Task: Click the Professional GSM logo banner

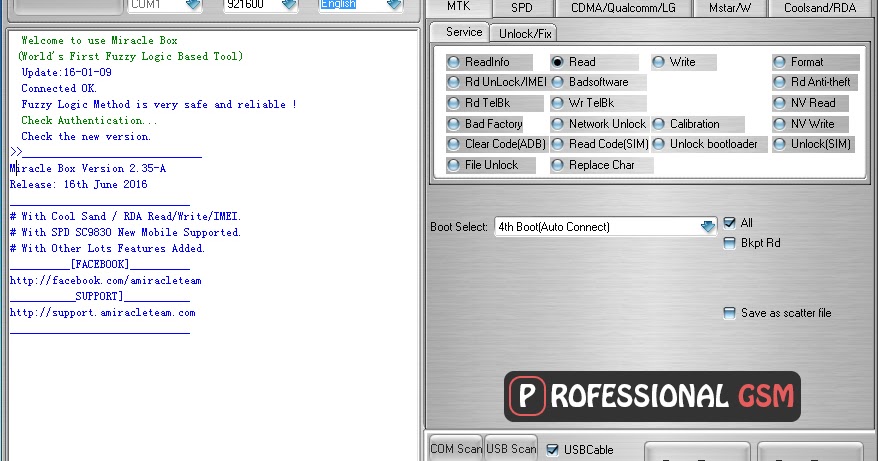Action: (x=652, y=396)
